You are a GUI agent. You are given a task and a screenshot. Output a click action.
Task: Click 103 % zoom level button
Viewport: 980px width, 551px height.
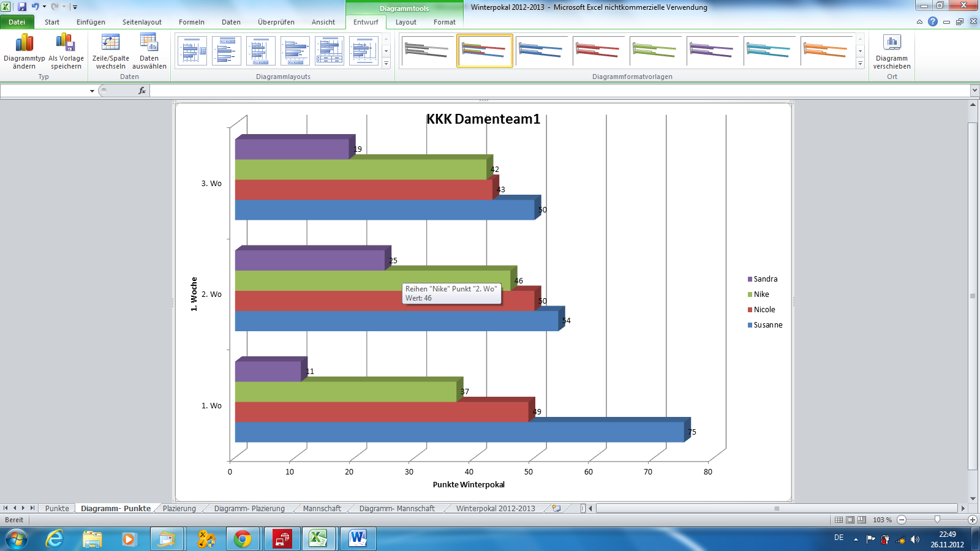click(x=882, y=520)
